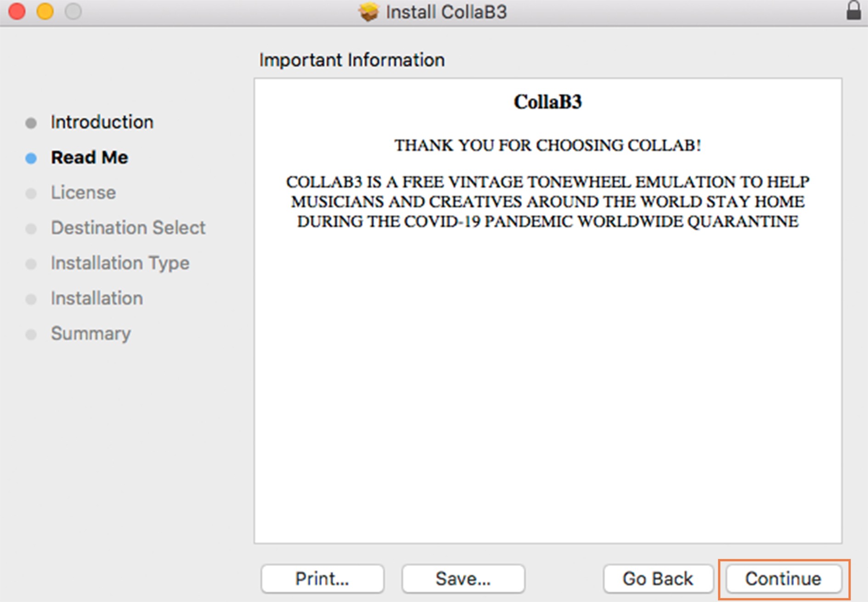Print the Read Me text
This screenshot has width=868, height=602.
[322, 579]
